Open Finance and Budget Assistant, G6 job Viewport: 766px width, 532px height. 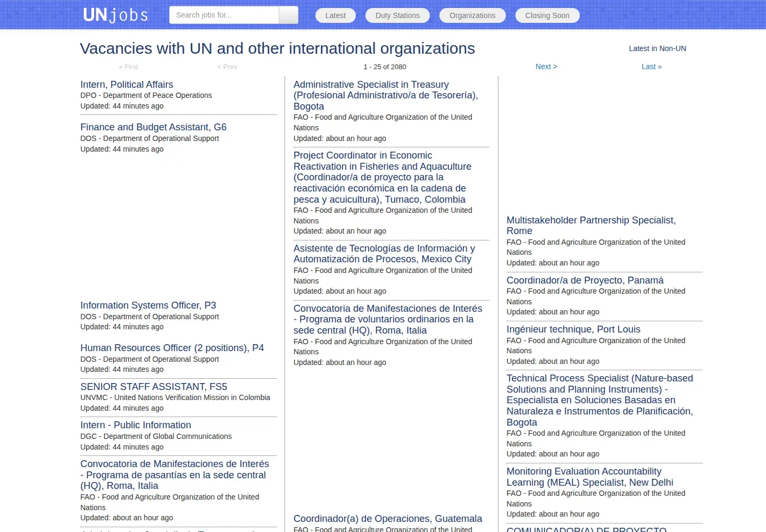point(153,127)
